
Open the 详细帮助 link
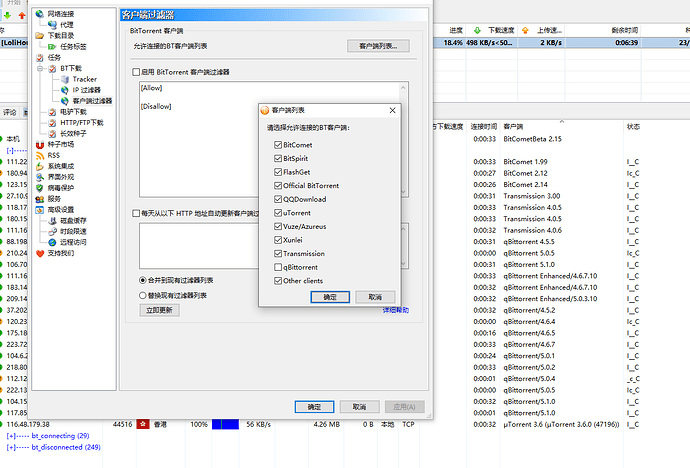[396, 310]
